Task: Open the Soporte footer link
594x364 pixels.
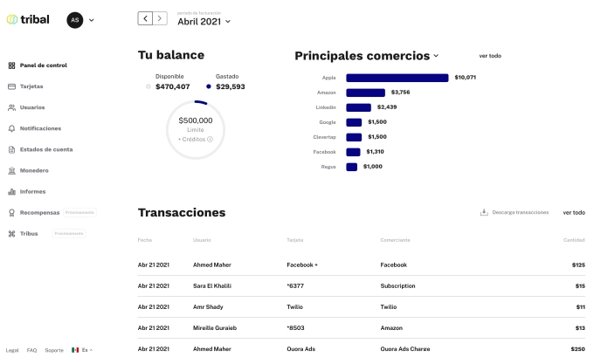Action: [54, 350]
